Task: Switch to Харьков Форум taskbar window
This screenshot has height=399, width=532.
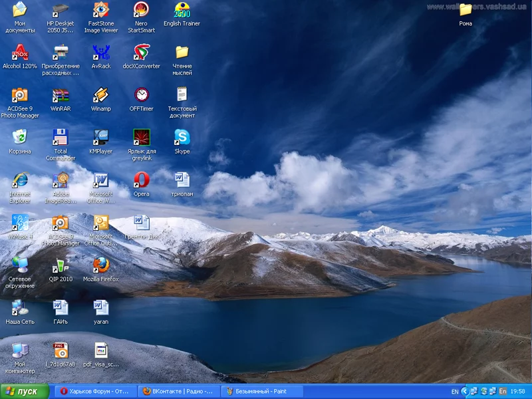Action: pyautogui.click(x=94, y=392)
